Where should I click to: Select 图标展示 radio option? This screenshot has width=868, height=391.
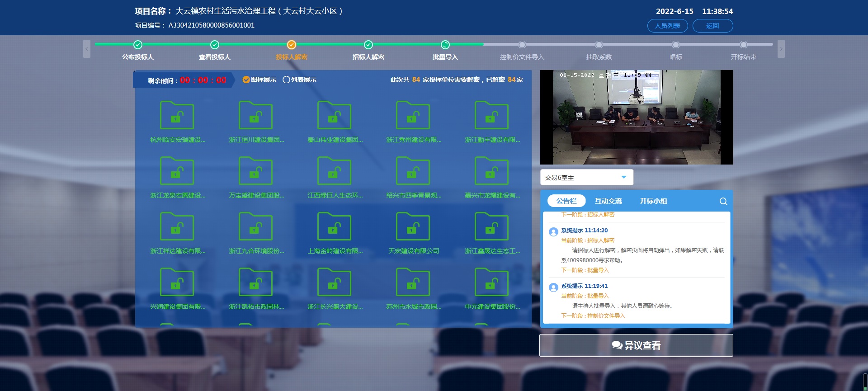[x=246, y=80]
